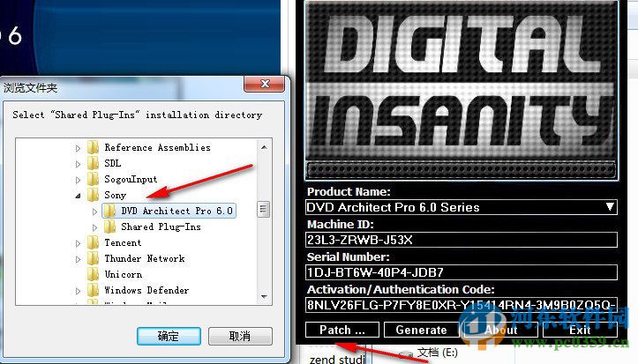The image size is (638, 364).
Task: Cancel browsing with the 取消 button
Action: coord(240,337)
